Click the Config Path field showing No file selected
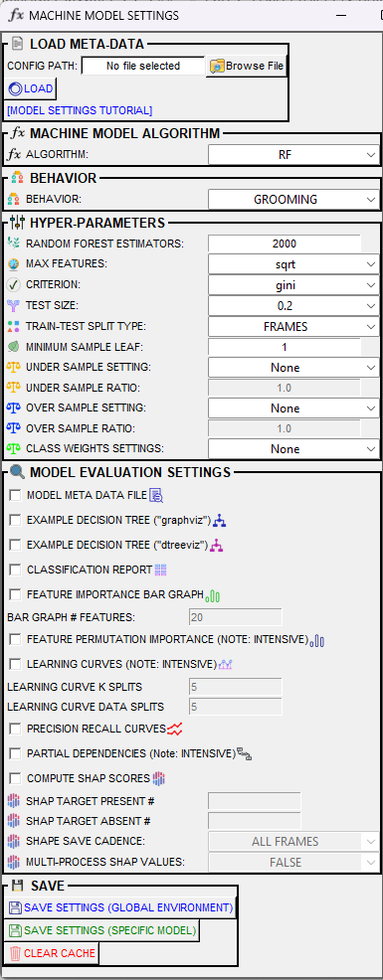Image resolution: width=383 pixels, height=980 pixels. click(x=143, y=66)
